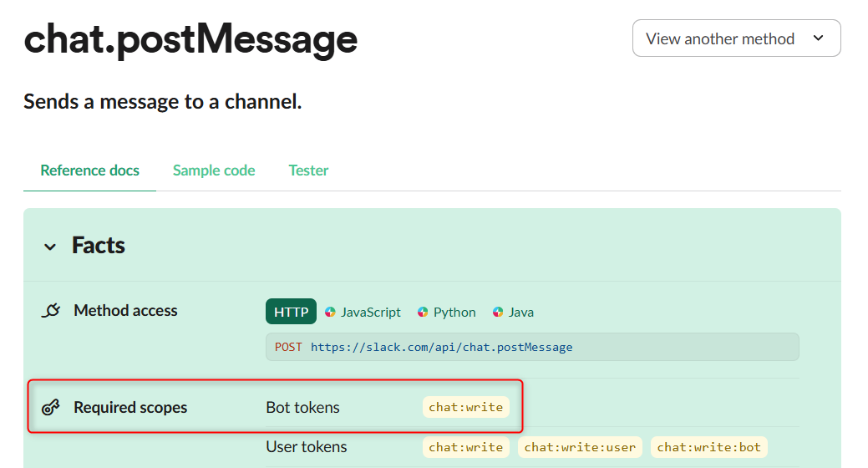This screenshot has height=468, width=868.
Task: Open the JavaScript method access link
Action: (x=370, y=313)
